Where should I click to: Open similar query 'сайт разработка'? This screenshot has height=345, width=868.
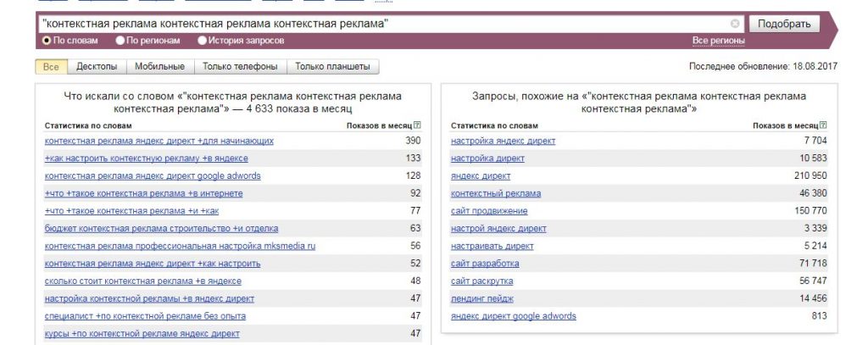pos(485,264)
